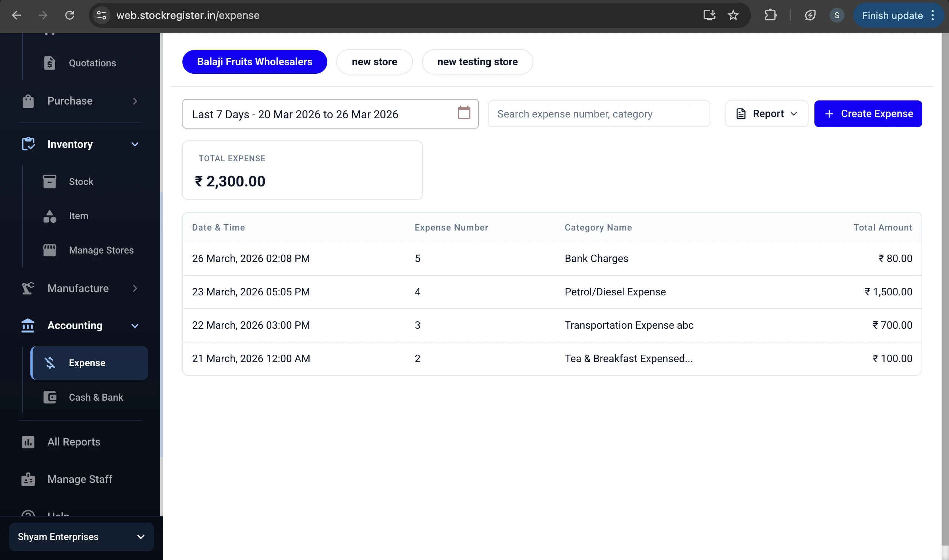949x560 pixels.
Task: Click the expense search field
Action: (598, 113)
